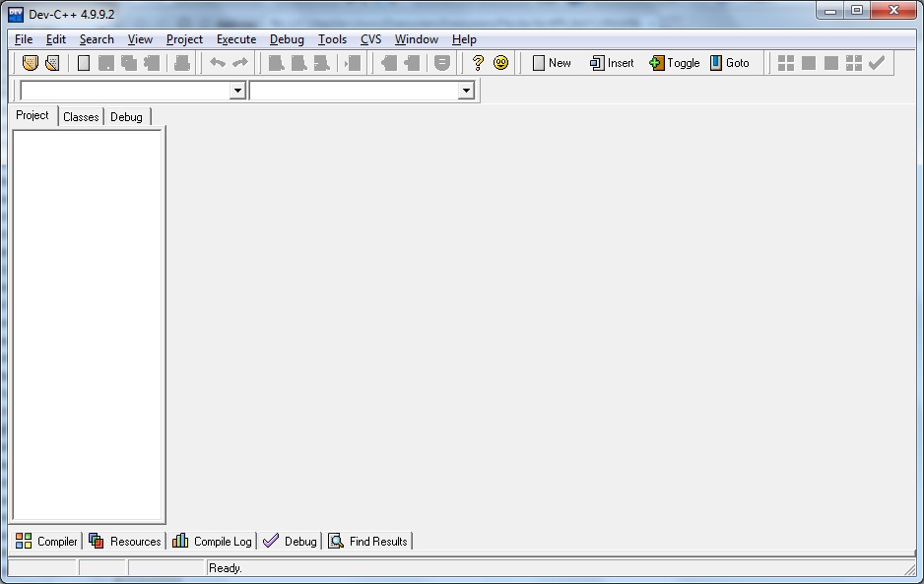Open the Execute menu
Screen dimensions: 924x584
point(235,39)
